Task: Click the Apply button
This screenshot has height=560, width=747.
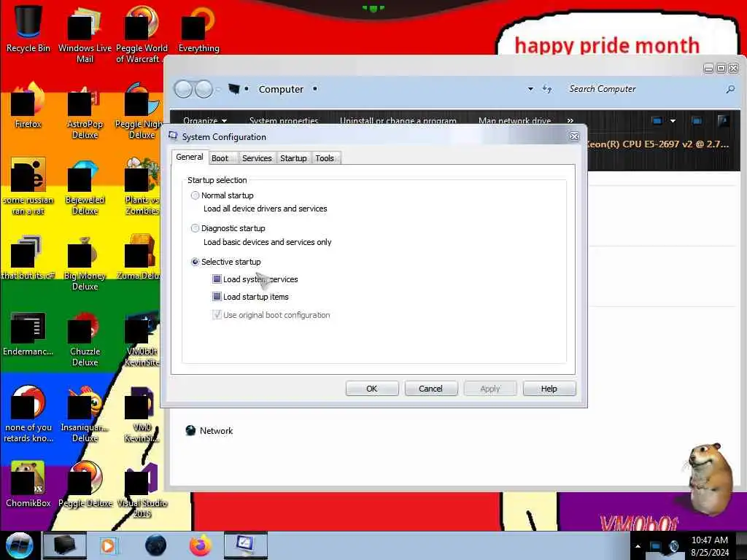Action: coord(489,389)
